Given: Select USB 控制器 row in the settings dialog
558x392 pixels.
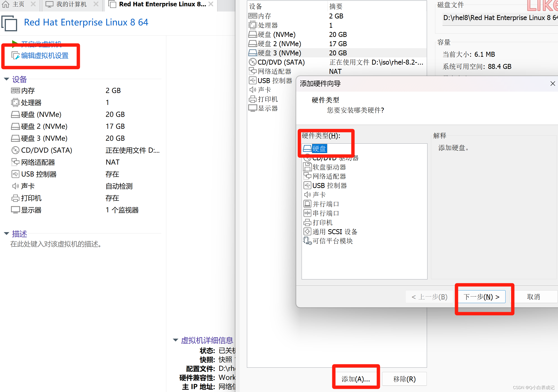Looking at the screenshot, I should (x=271, y=80).
